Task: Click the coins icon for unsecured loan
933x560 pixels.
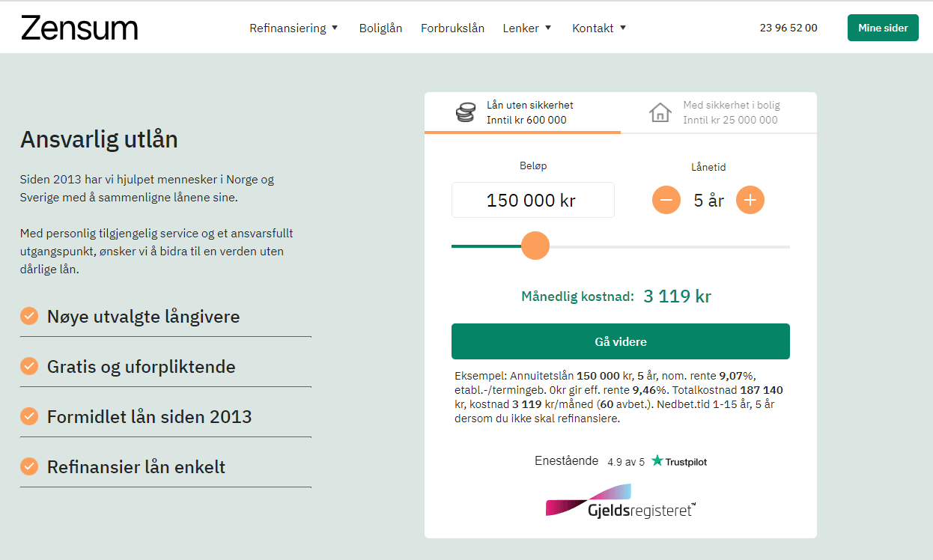Action: tap(466, 112)
